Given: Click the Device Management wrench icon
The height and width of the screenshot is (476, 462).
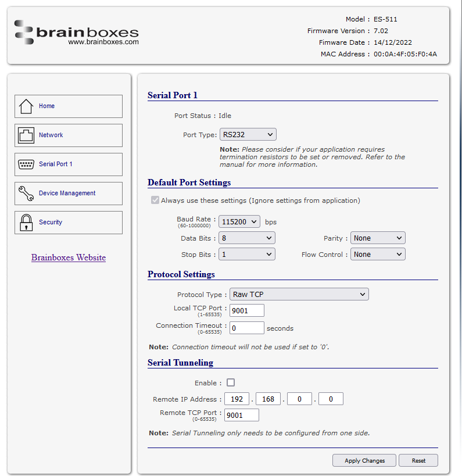Looking at the screenshot, I should pyautogui.click(x=26, y=194).
